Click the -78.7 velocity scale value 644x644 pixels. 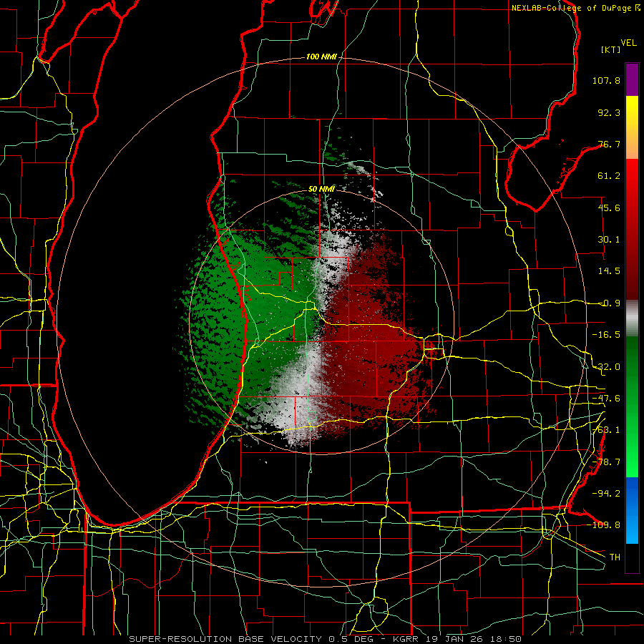coord(606,462)
